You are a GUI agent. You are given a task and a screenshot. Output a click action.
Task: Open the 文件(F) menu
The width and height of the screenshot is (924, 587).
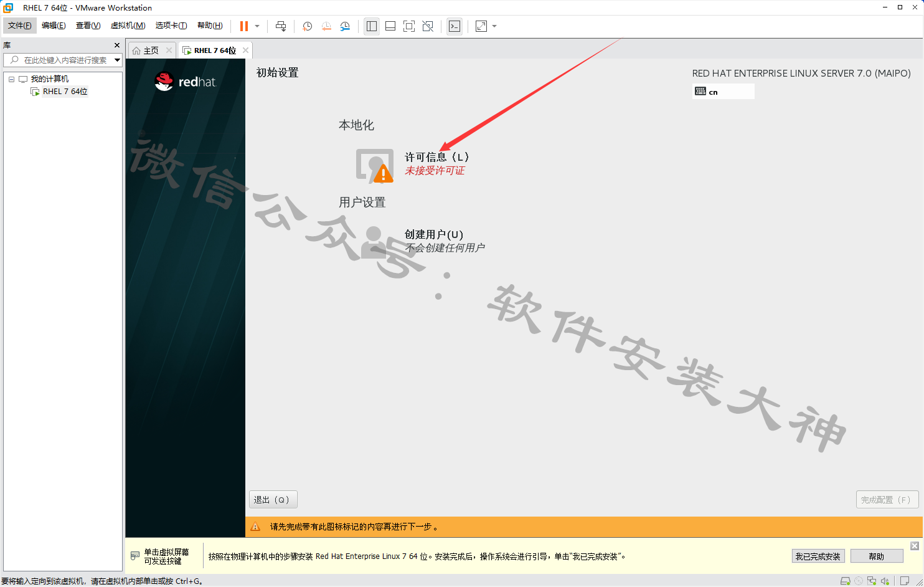pos(20,26)
